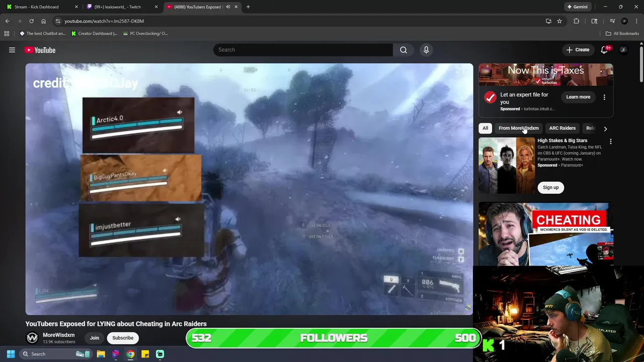This screenshot has height=362, width=644.
Task: Bookmark this page with star icon
Action: [559, 21]
